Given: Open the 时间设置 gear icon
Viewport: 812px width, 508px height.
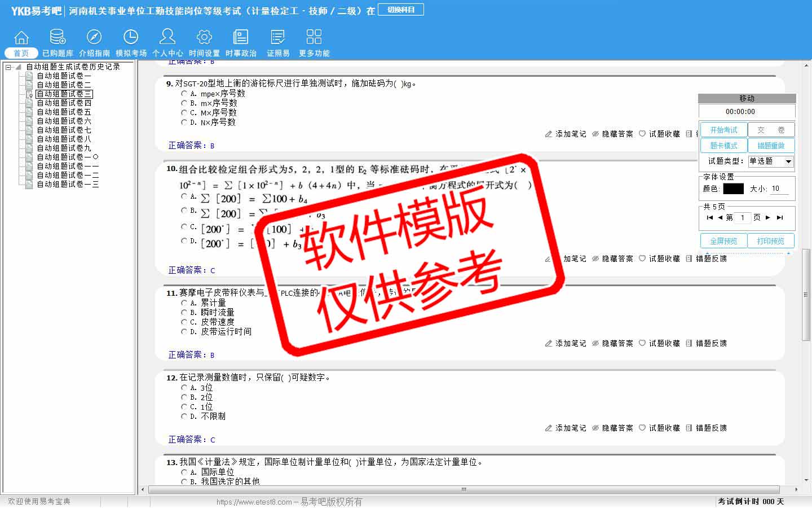Looking at the screenshot, I should tap(204, 37).
